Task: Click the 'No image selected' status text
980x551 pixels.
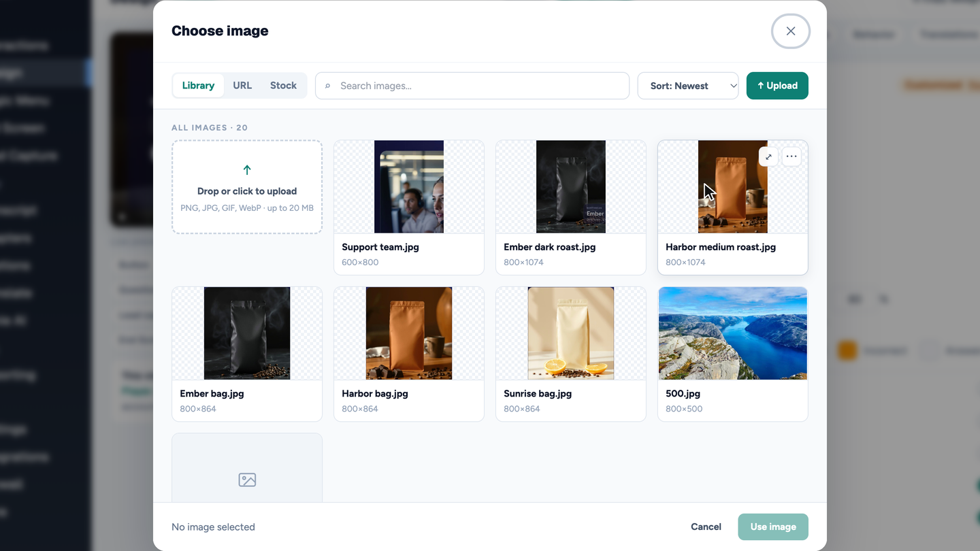Action: tap(213, 527)
